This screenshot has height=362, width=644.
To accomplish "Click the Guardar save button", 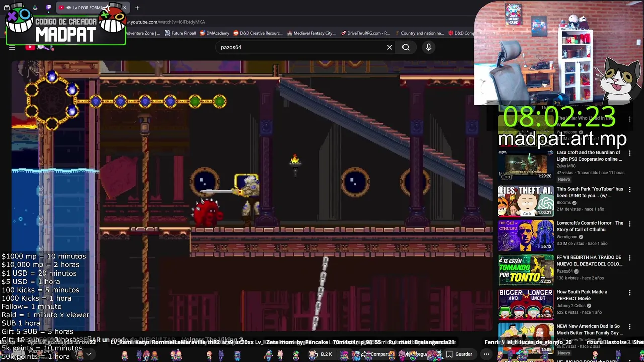I will (x=459, y=354).
